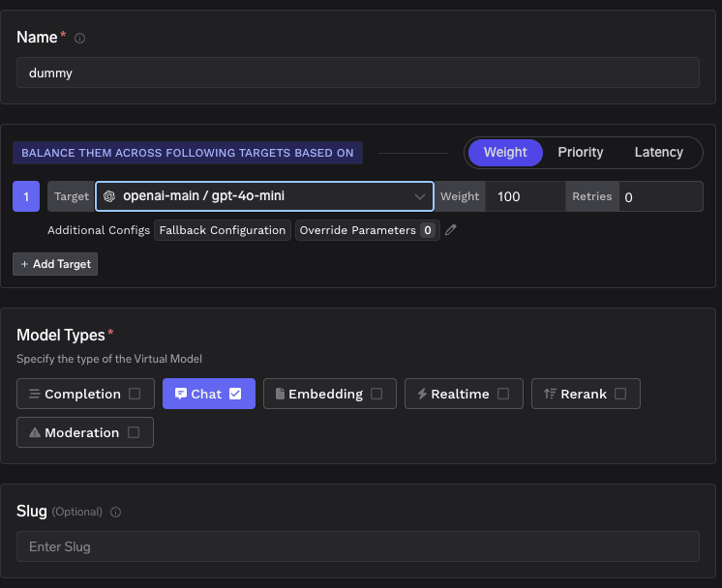Click the Enter Slug input field
The image size is (722, 588).
[x=358, y=546]
